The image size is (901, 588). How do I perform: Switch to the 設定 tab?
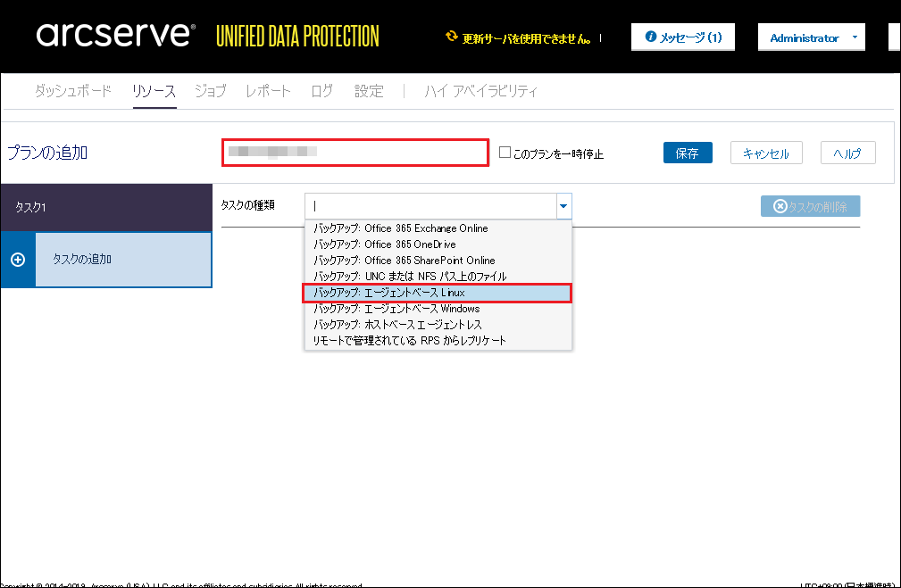(369, 91)
